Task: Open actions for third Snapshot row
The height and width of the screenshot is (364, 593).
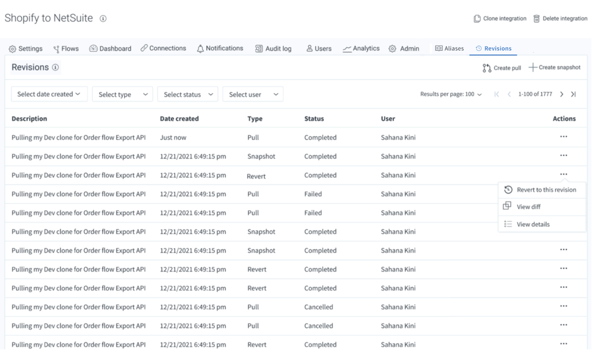Action: (563, 250)
